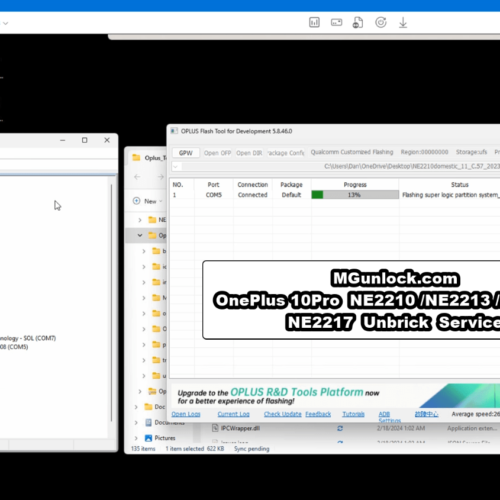Collapse the expanded highlighted Op folder in tree
This screenshot has height=500, width=500.
coord(140,235)
